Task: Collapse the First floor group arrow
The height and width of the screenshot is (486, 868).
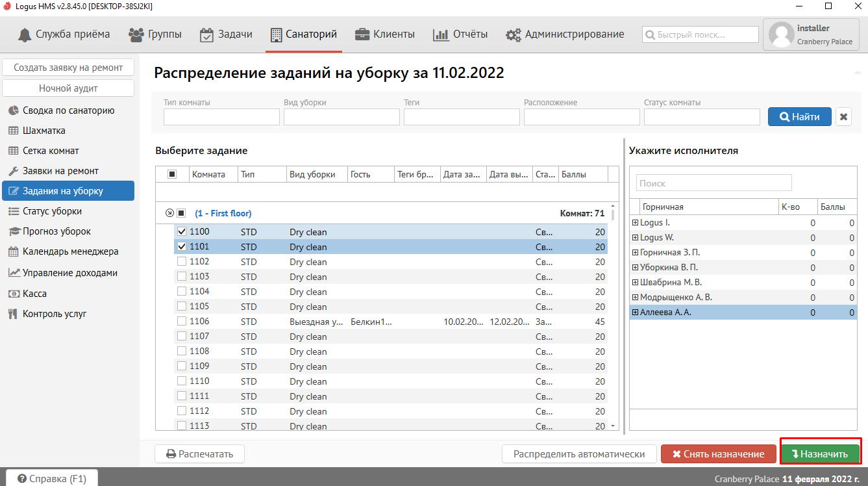Action: [x=169, y=213]
